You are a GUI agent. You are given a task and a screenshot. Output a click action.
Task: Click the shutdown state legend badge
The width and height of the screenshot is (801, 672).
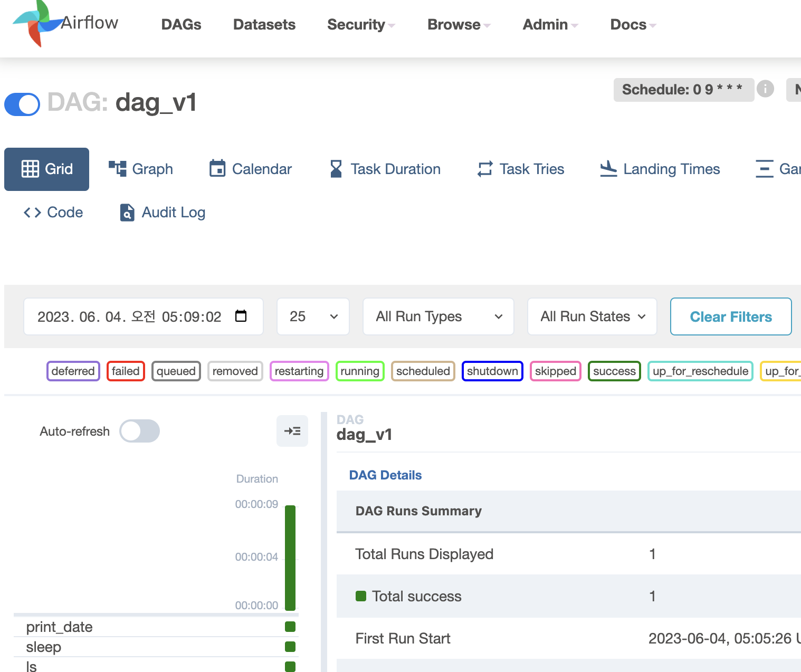pyautogui.click(x=492, y=371)
